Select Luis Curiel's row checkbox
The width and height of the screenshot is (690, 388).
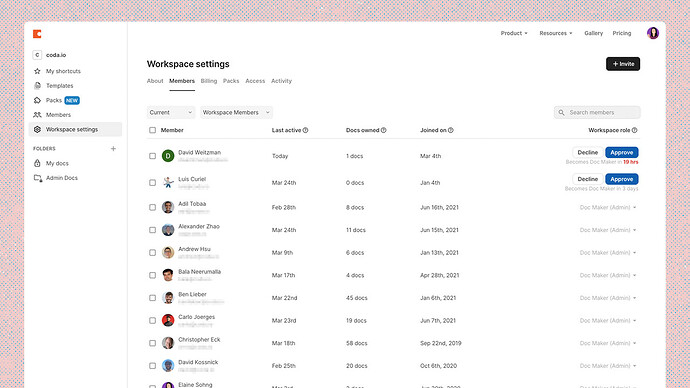[152, 183]
